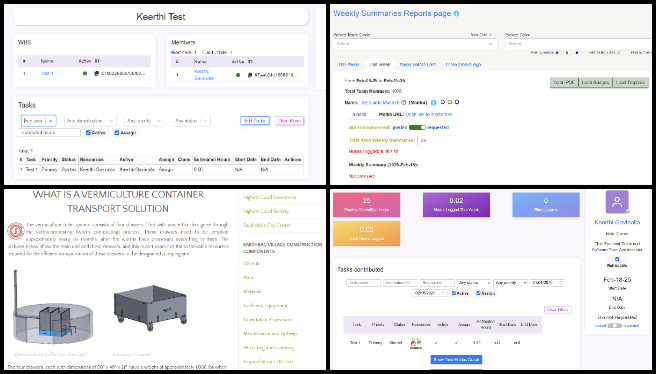Viewport: 656px width, 374px height.
Task: Open the Any user dropdown in Tasks
Action: pyautogui.click(x=38, y=120)
